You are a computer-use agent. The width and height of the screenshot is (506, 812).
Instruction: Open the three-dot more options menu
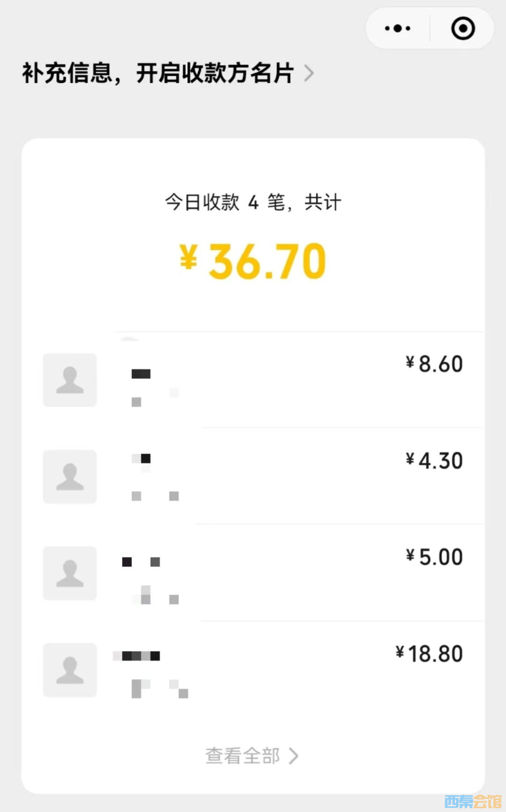tap(397, 29)
